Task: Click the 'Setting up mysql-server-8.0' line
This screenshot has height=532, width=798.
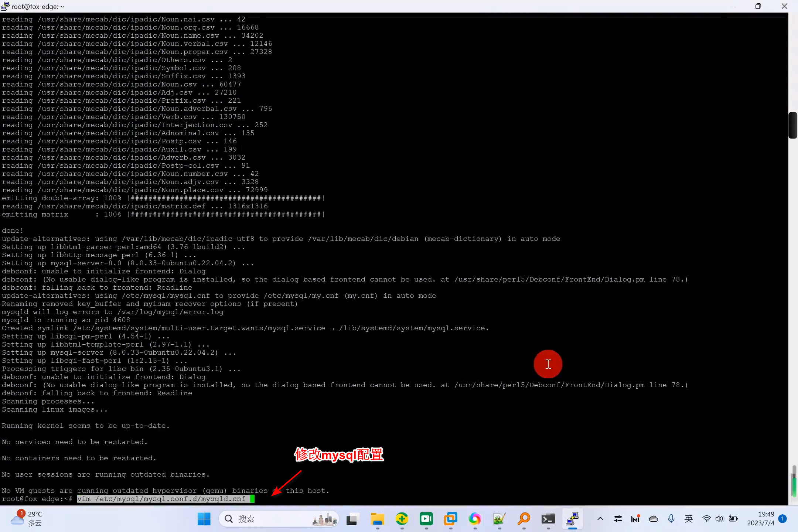Action: [x=128, y=263]
